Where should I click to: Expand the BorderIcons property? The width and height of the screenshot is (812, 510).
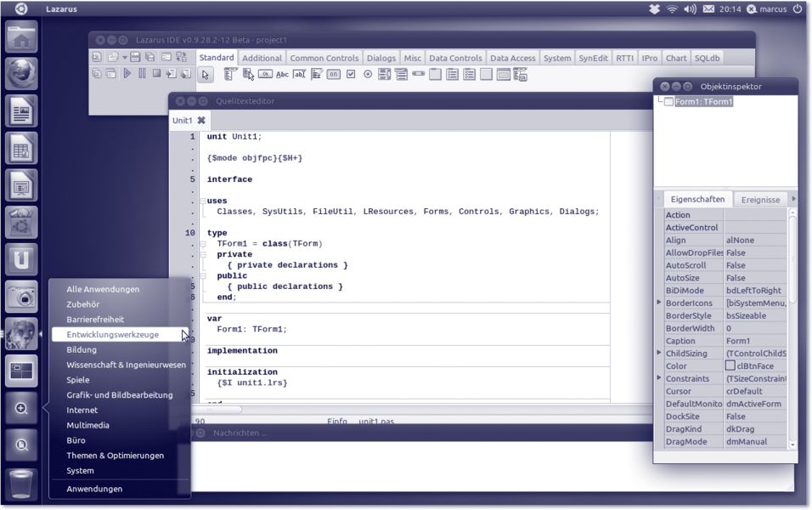[x=659, y=303]
